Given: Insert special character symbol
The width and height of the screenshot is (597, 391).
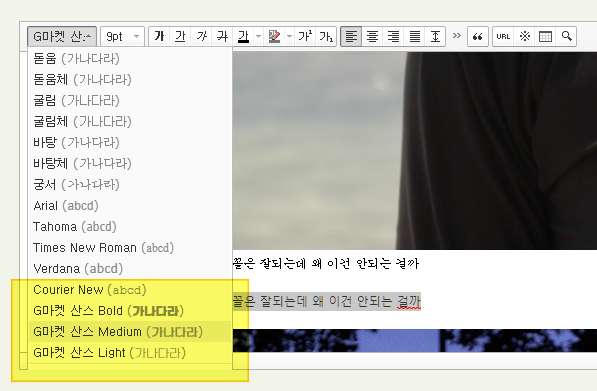Looking at the screenshot, I should [x=524, y=37].
